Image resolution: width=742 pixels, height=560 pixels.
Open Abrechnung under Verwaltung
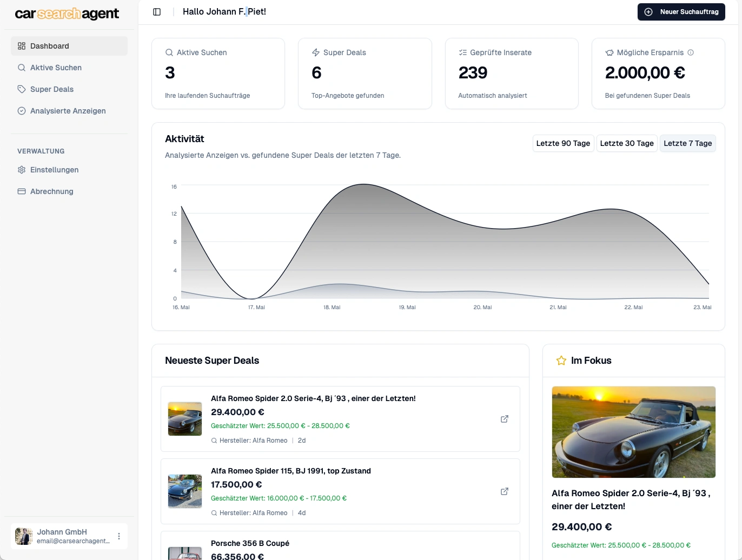tap(69, 191)
